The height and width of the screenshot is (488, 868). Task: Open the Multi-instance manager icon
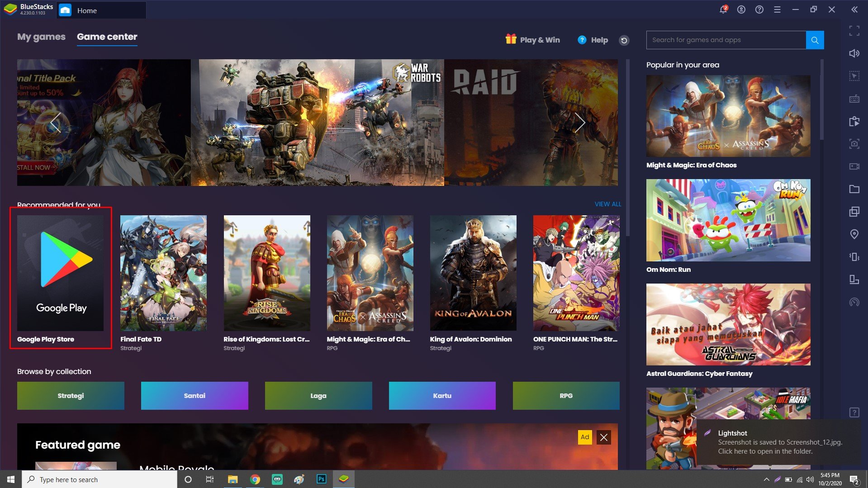tap(854, 212)
